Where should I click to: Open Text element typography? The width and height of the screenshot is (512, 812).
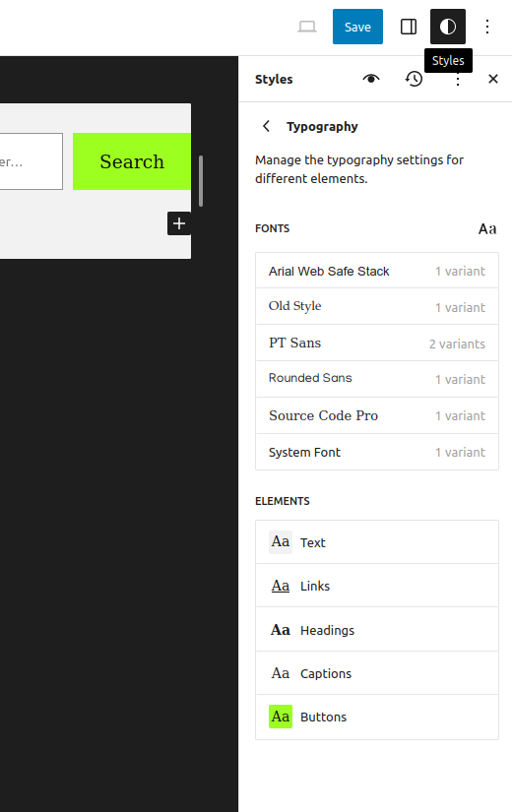pyautogui.click(x=377, y=542)
